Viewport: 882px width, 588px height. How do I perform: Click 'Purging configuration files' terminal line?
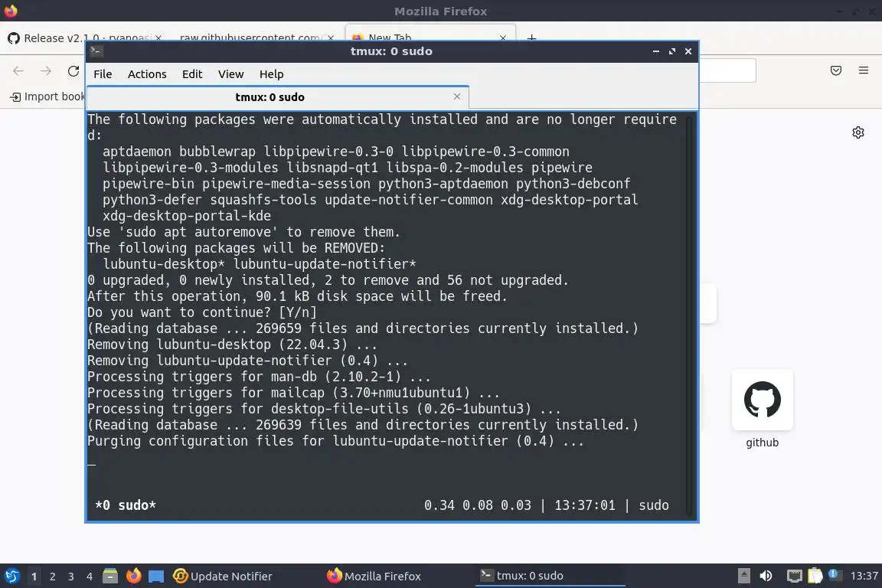click(x=335, y=441)
